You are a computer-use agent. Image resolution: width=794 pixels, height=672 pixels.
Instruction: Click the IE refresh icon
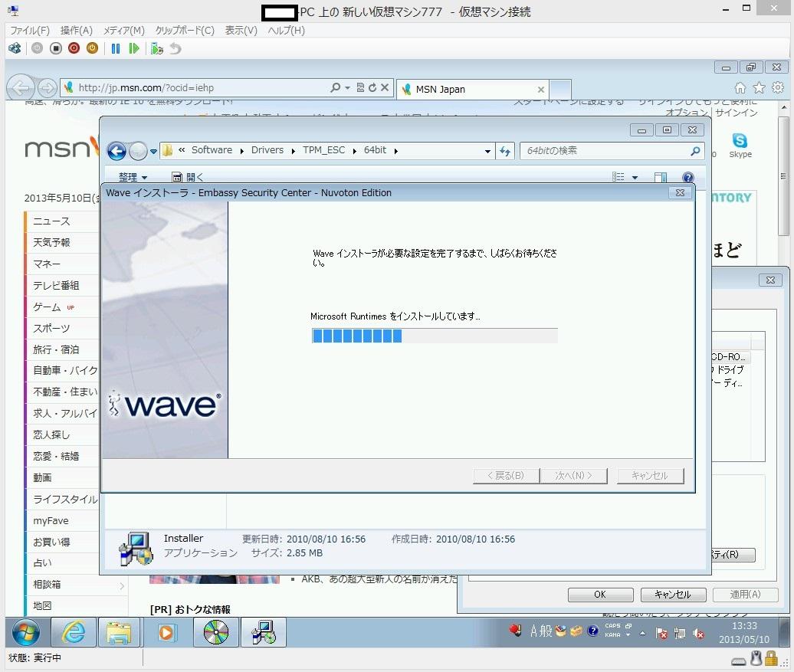tap(372, 87)
